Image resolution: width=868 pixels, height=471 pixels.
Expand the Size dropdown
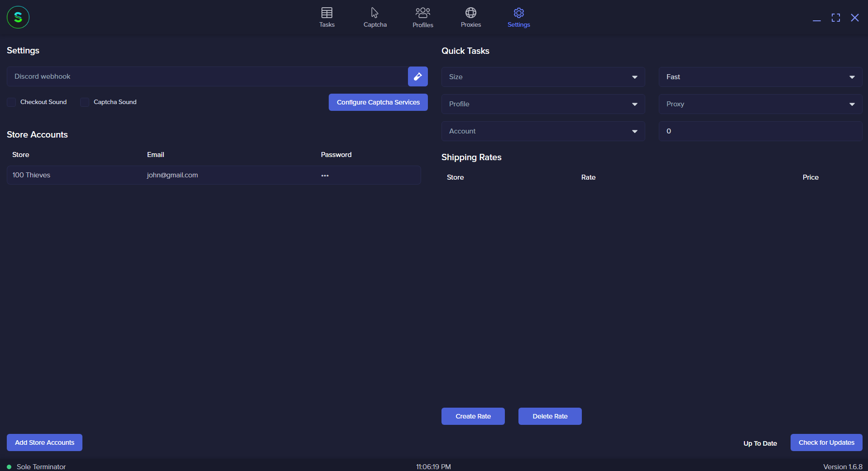543,77
